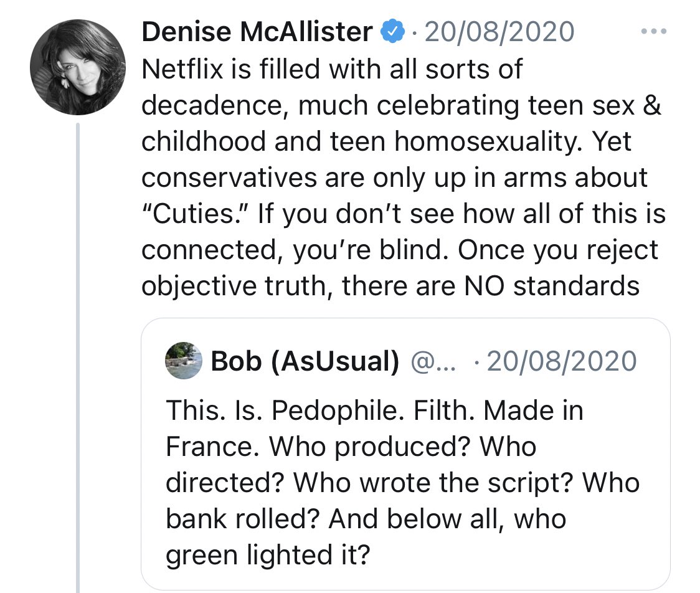The height and width of the screenshot is (593, 700).
Task: Click the vertical thread connector line
Action: [78, 357]
